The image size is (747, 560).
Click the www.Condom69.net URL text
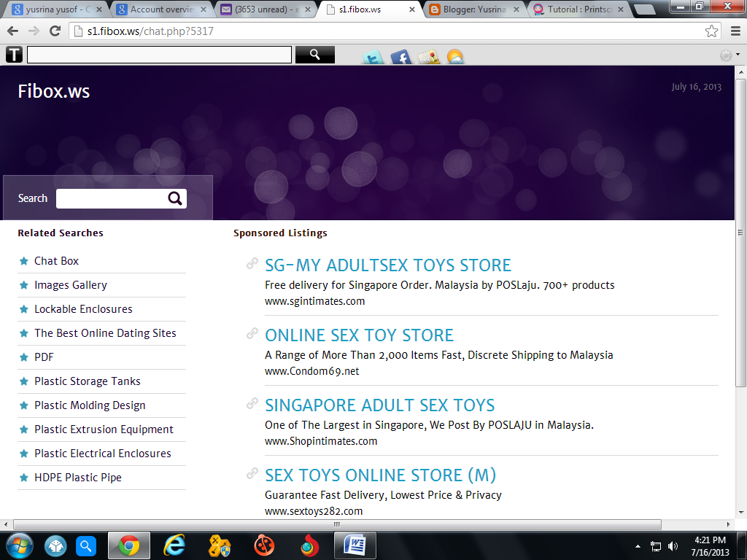pyautogui.click(x=312, y=371)
